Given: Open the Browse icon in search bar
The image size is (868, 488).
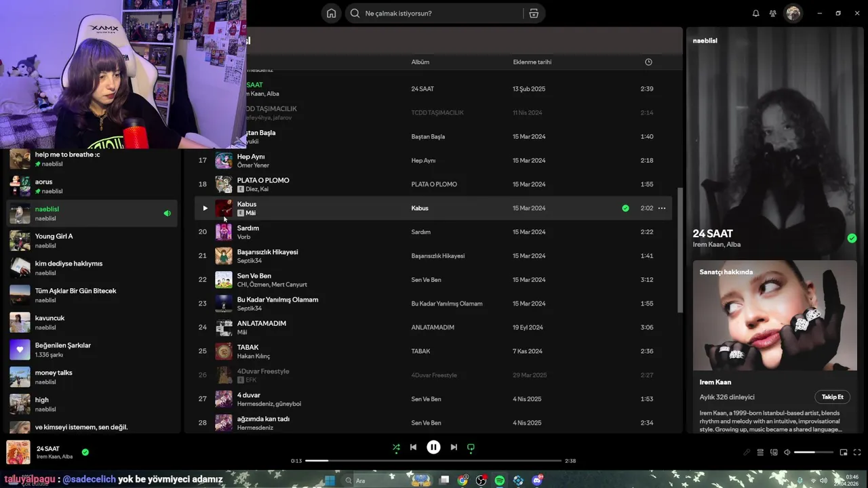Looking at the screenshot, I should 534,13.
